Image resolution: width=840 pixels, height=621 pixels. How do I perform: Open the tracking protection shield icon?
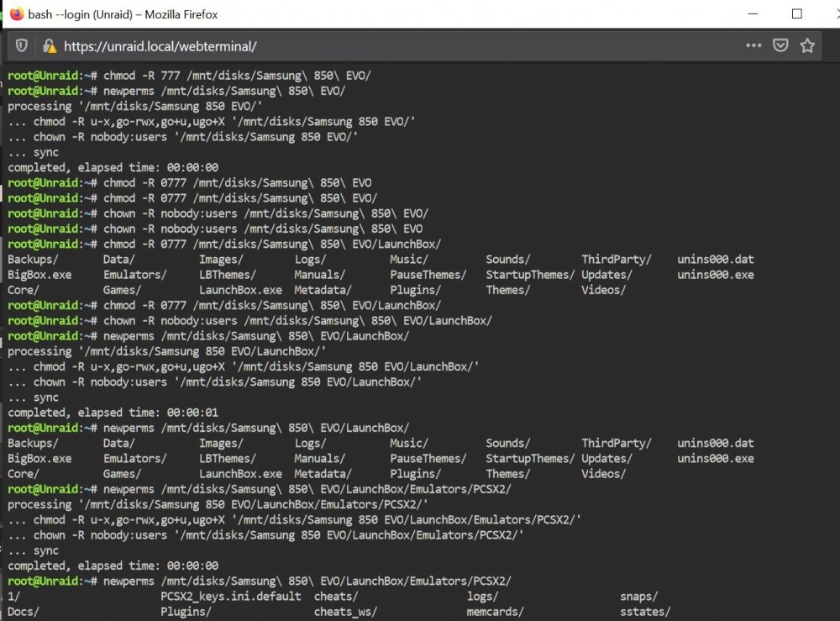(22, 46)
